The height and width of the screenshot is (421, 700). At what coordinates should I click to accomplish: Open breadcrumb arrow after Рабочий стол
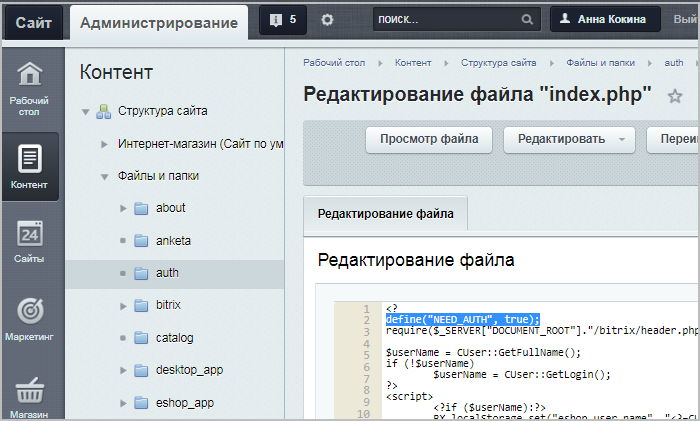coord(380,63)
